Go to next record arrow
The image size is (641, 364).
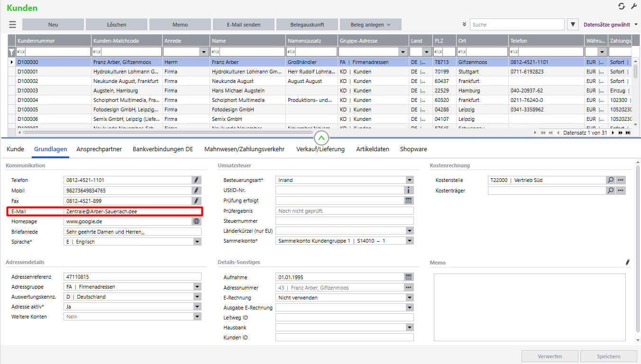(613, 133)
